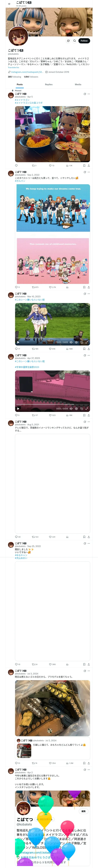Viewport: 98px width, 868px height.
Task: Reply to the pinned メイドラゴン post
Action: pyautogui.click(x=16, y=165)
